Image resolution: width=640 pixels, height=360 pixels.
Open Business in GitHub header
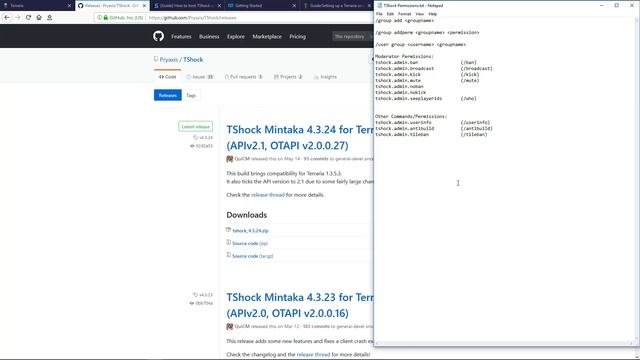209,36
